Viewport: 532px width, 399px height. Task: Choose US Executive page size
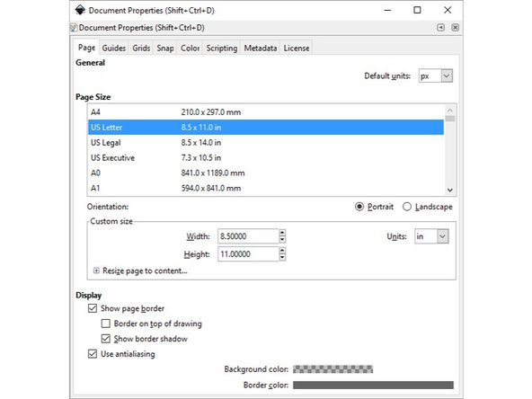(266, 158)
